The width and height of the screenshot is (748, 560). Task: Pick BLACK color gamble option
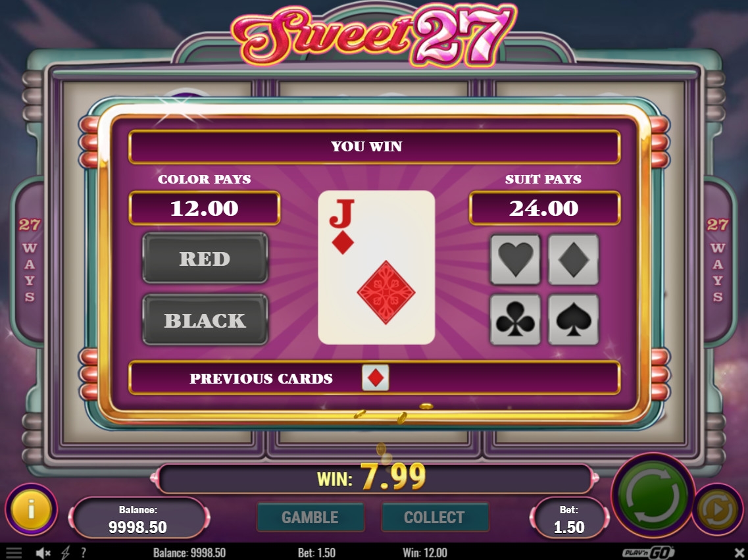pyautogui.click(x=205, y=319)
